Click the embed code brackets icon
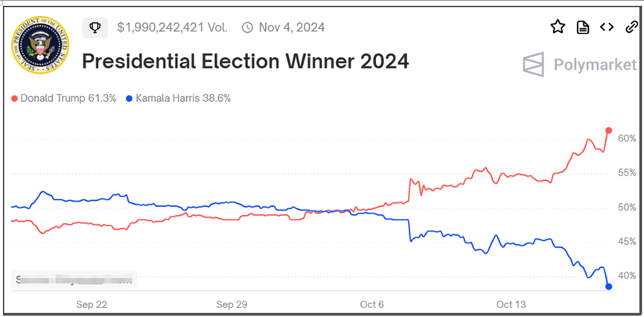This screenshot has width=644, height=317. [x=607, y=28]
